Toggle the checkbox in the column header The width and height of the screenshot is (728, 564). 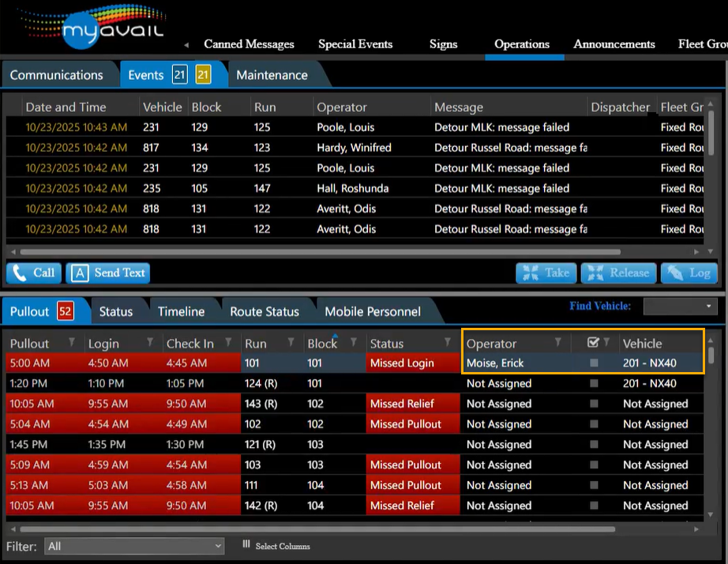[x=594, y=343]
